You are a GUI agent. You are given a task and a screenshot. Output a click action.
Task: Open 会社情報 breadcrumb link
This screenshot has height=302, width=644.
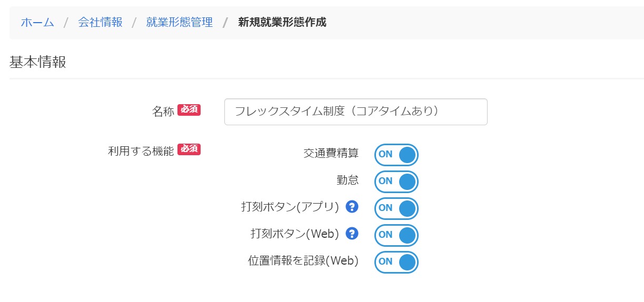click(100, 23)
